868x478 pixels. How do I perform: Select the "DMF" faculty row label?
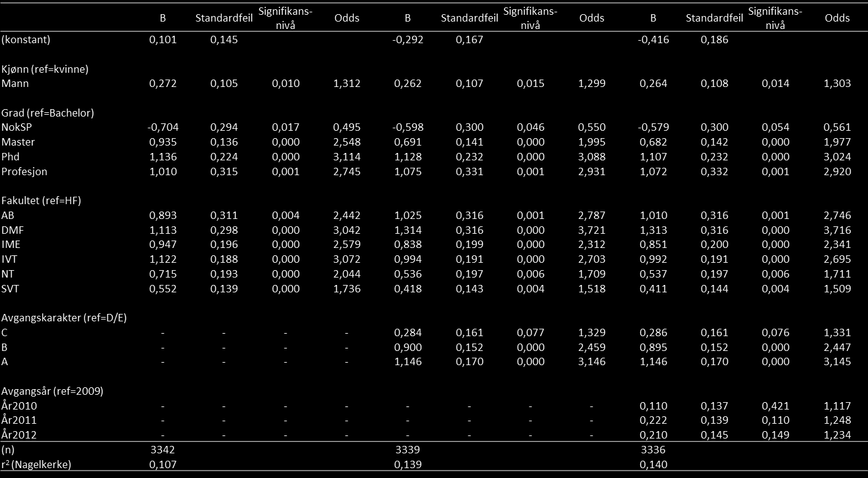pyautogui.click(x=12, y=230)
